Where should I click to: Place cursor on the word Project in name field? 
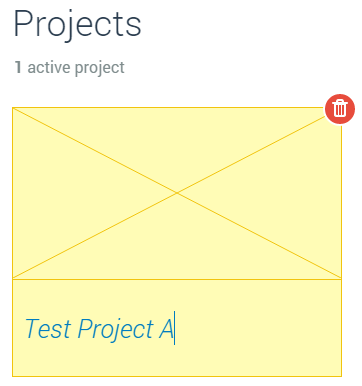click(116, 330)
